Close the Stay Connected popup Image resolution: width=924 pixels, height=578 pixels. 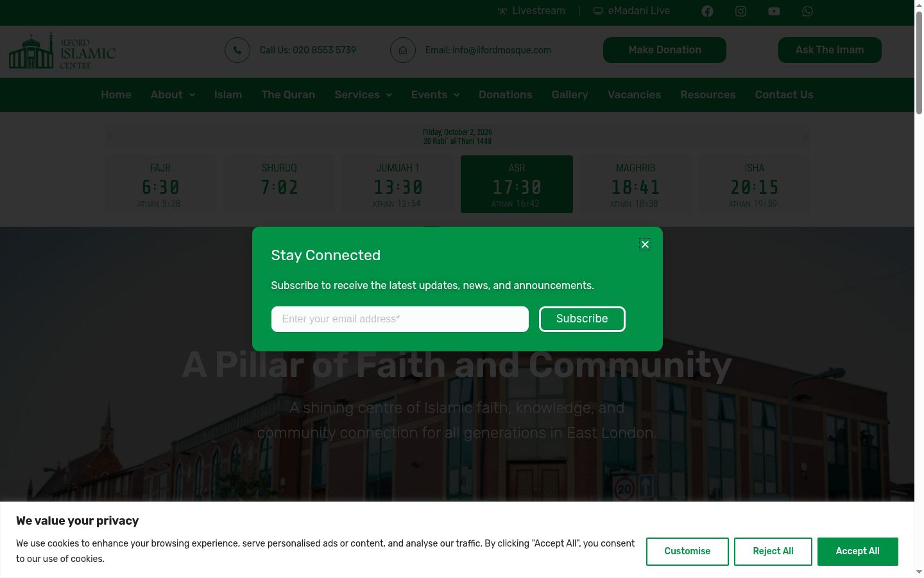(645, 244)
